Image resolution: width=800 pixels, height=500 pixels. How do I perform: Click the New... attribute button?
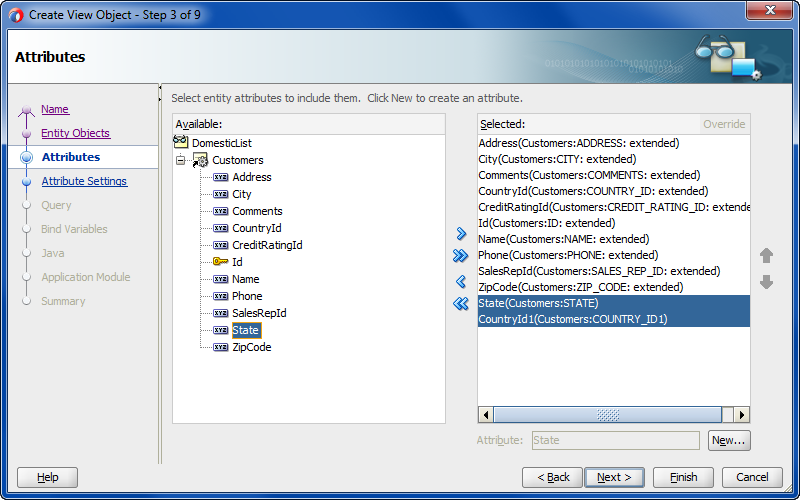click(729, 440)
